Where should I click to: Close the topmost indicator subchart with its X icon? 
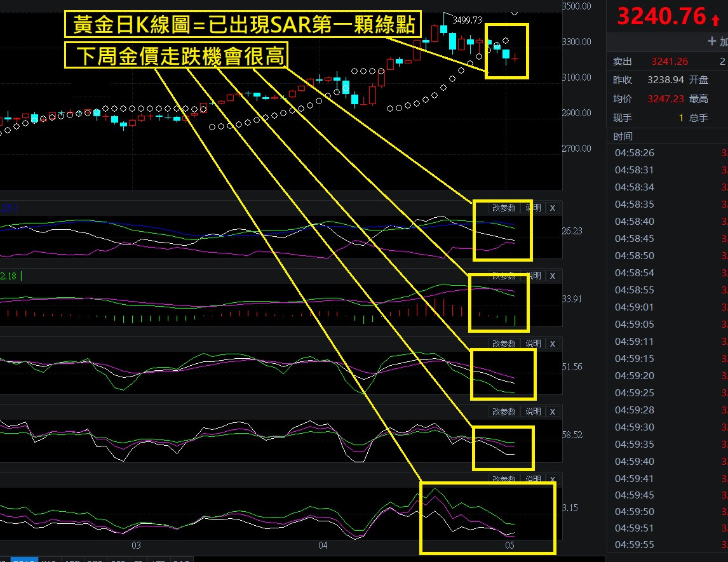tap(552, 208)
